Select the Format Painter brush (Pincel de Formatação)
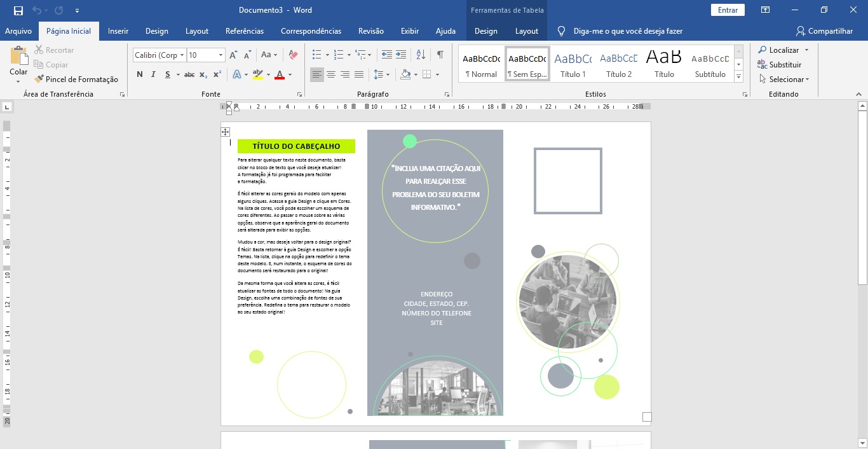Screen dimensions: 868x449 [x=76, y=79]
